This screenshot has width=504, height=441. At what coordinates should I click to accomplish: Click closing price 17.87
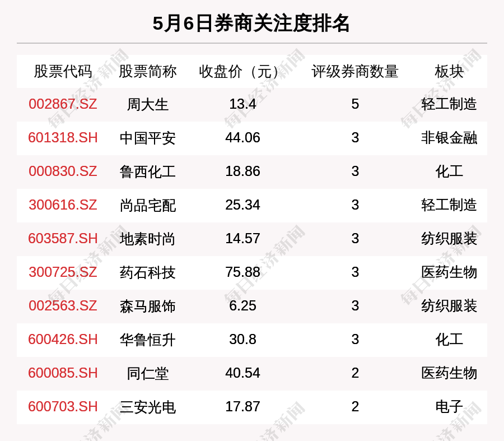tap(242, 407)
